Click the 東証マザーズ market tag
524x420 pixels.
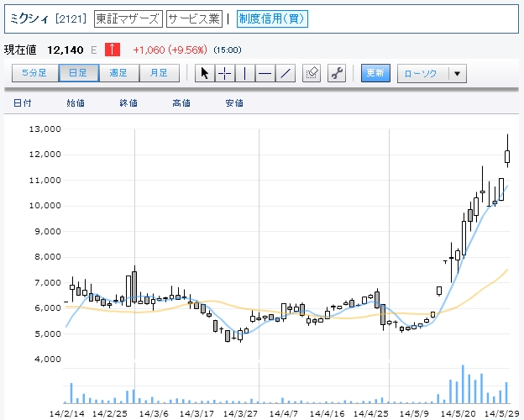127,18
